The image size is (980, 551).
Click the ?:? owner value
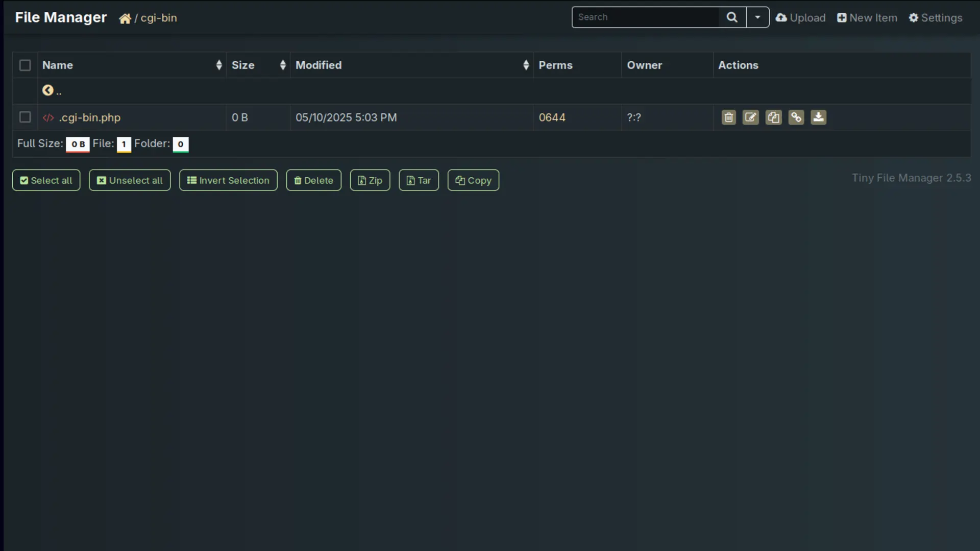[634, 117]
